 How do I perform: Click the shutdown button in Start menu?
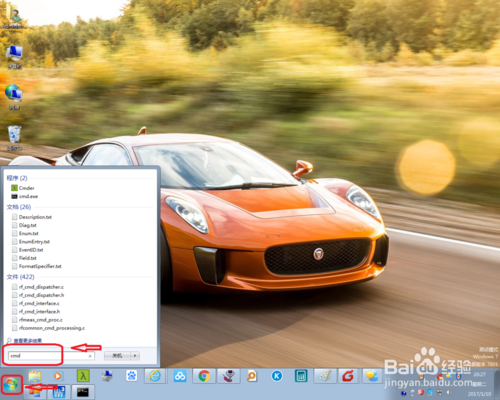(x=117, y=356)
